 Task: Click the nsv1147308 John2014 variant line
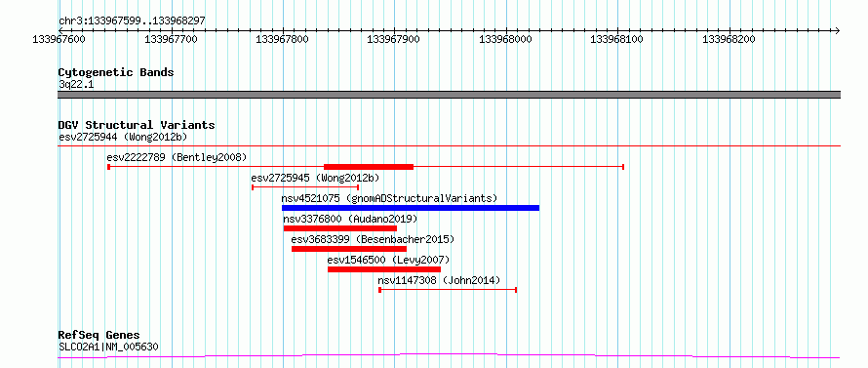click(x=448, y=290)
